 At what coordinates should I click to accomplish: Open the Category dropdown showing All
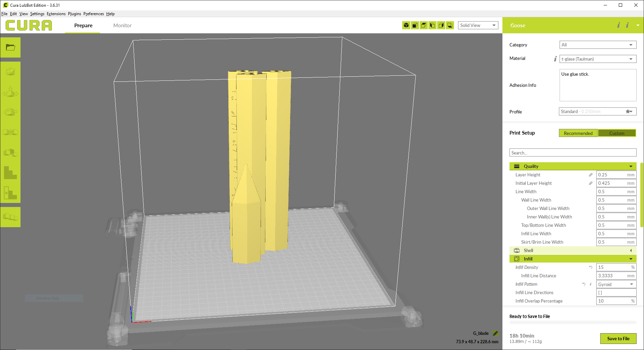598,45
